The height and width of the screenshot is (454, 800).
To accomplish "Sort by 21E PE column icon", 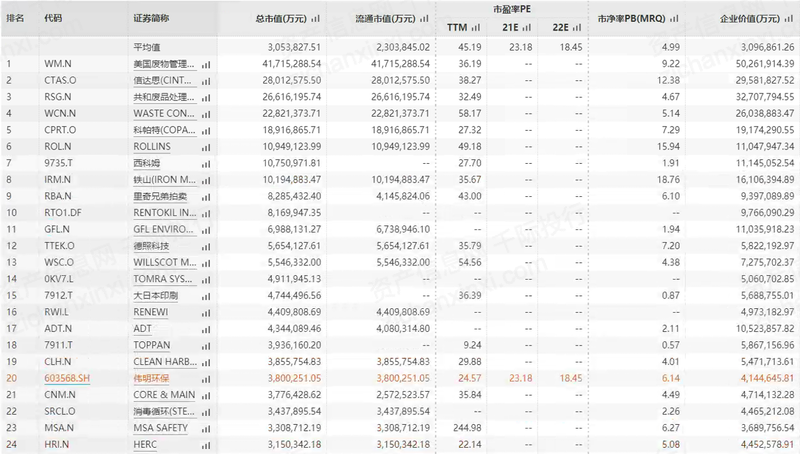I will click(527, 28).
